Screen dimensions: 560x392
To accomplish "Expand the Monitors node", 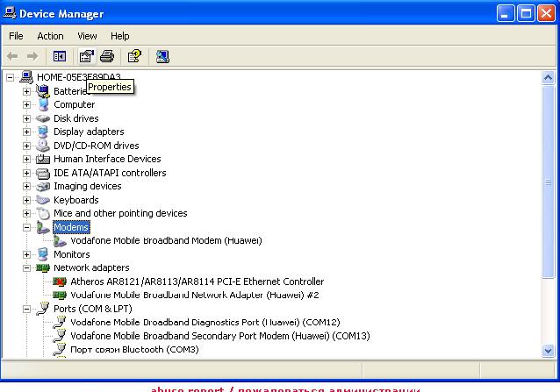I will [27, 254].
